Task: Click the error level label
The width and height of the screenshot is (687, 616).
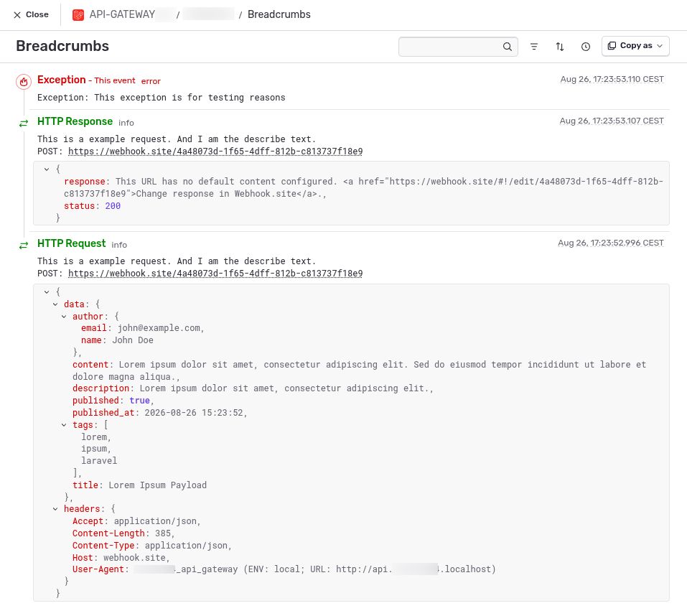Action: (151, 81)
